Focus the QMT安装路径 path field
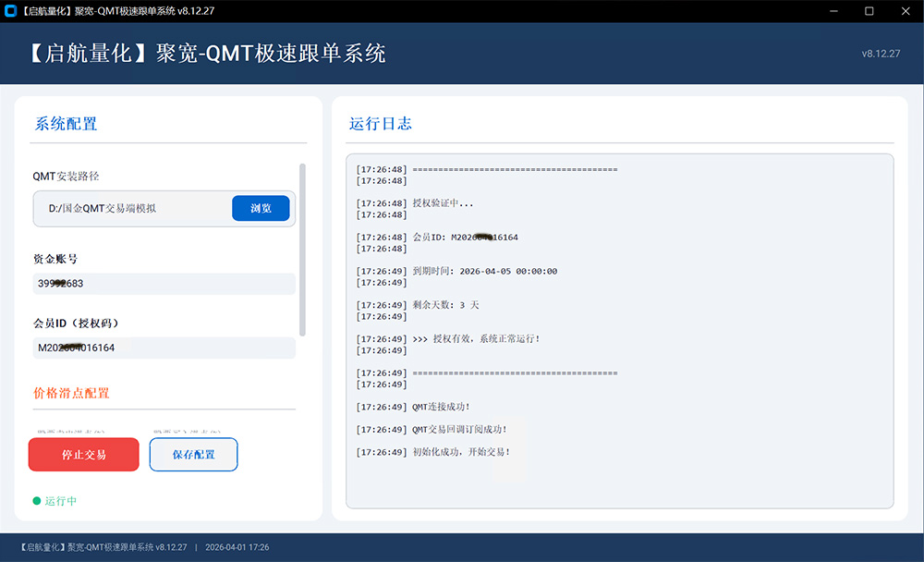The width and height of the screenshot is (924, 562). click(132, 208)
